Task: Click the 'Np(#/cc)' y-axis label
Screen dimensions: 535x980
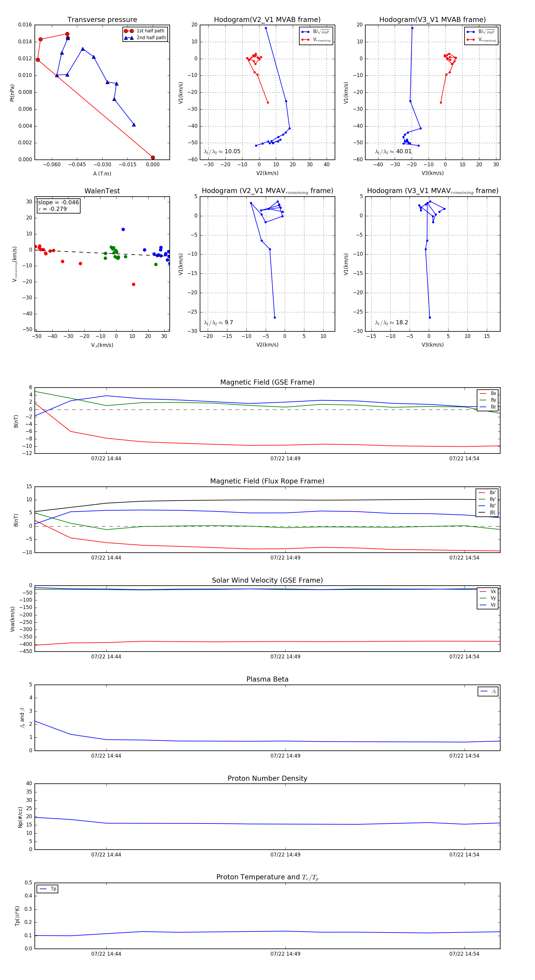Action: click(20, 817)
